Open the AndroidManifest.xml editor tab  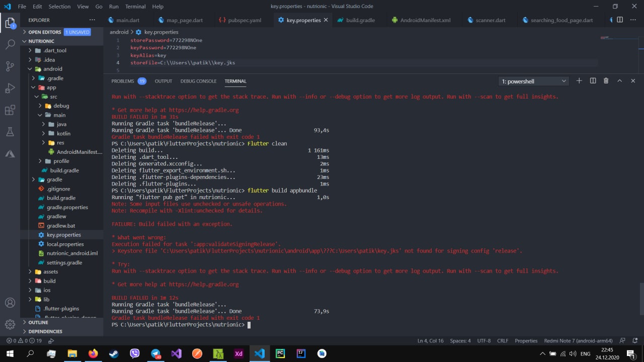click(420, 20)
